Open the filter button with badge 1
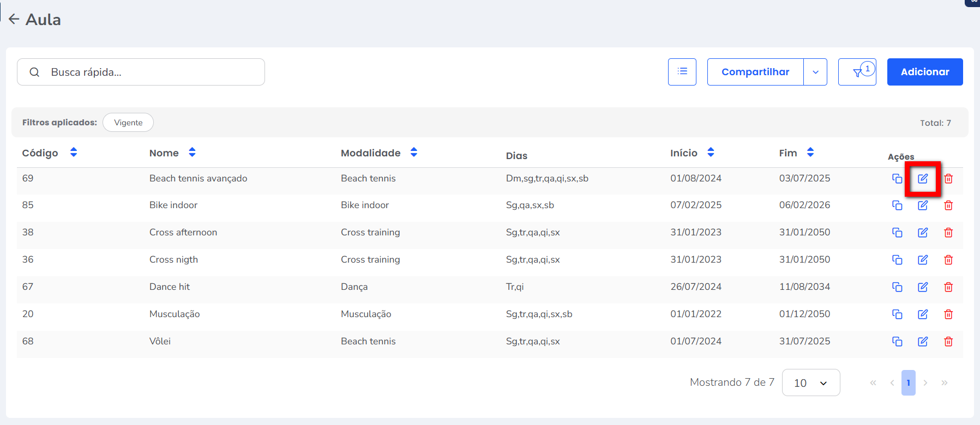 pyautogui.click(x=857, y=72)
